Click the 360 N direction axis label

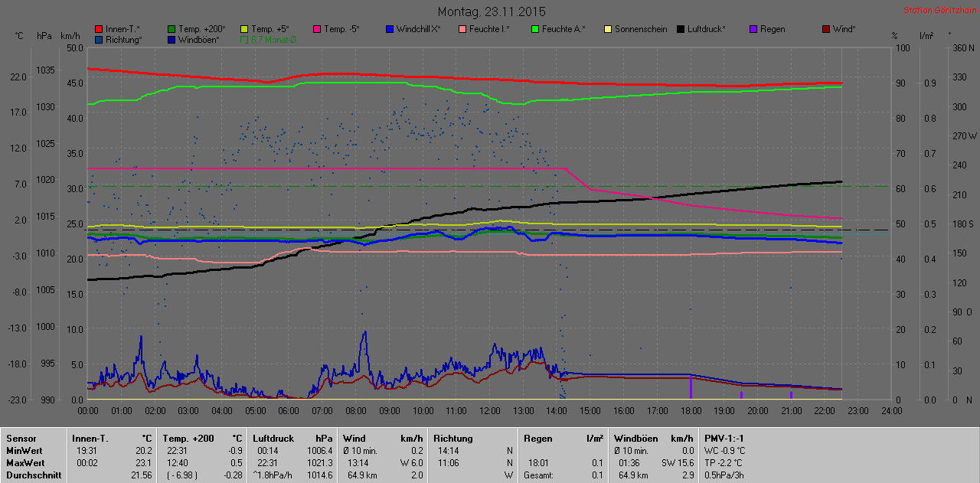[963, 48]
